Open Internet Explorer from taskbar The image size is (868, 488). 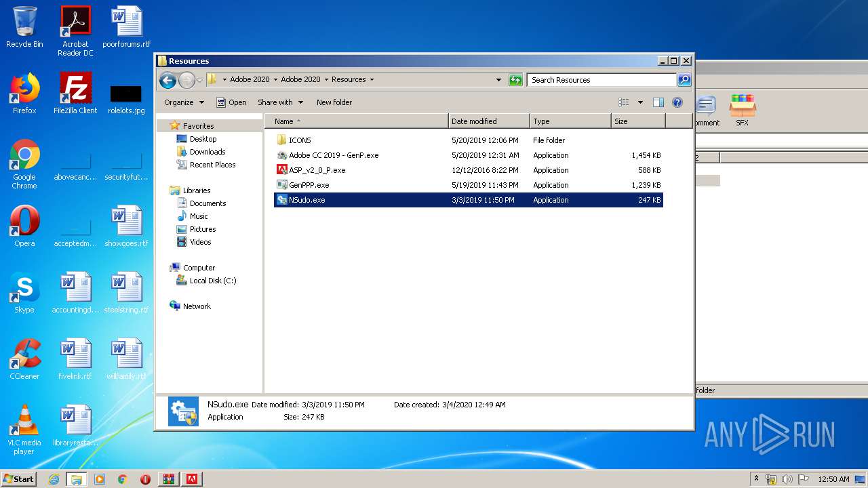click(x=54, y=479)
